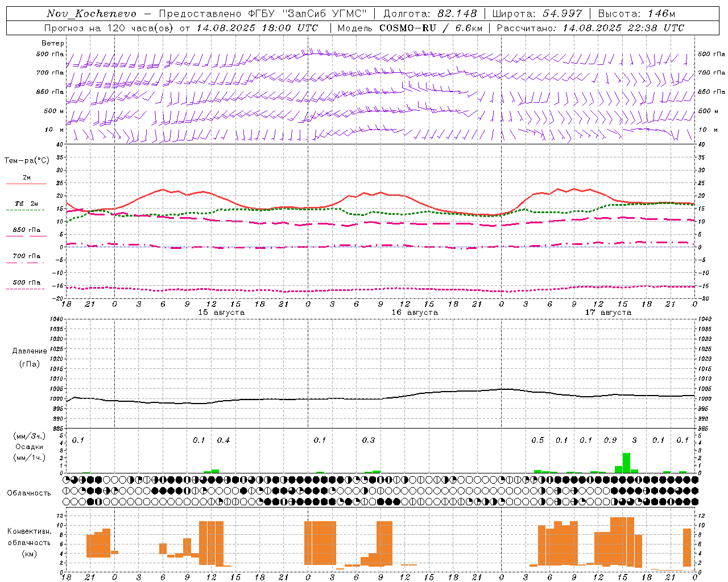Click the (гПа) unit under Давление
This screenshot has height=582, width=728.
(x=30, y=364)
